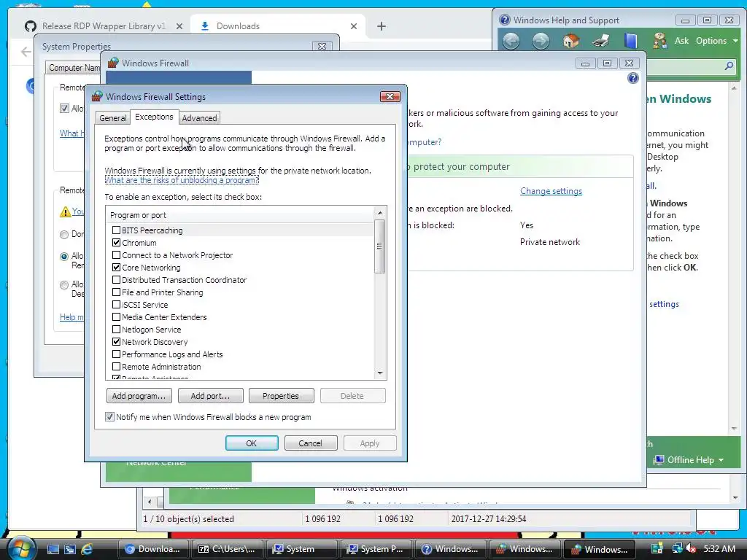Click the Downloads tab download icon
The height and width of the screenshot is (560, 747).
(x=205, y=26)
